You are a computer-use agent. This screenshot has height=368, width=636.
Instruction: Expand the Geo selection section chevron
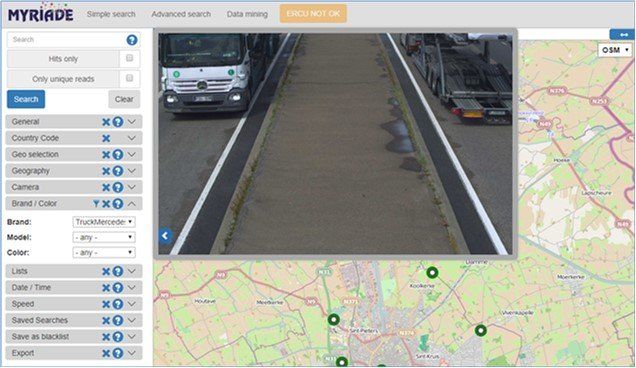[132, 155]
